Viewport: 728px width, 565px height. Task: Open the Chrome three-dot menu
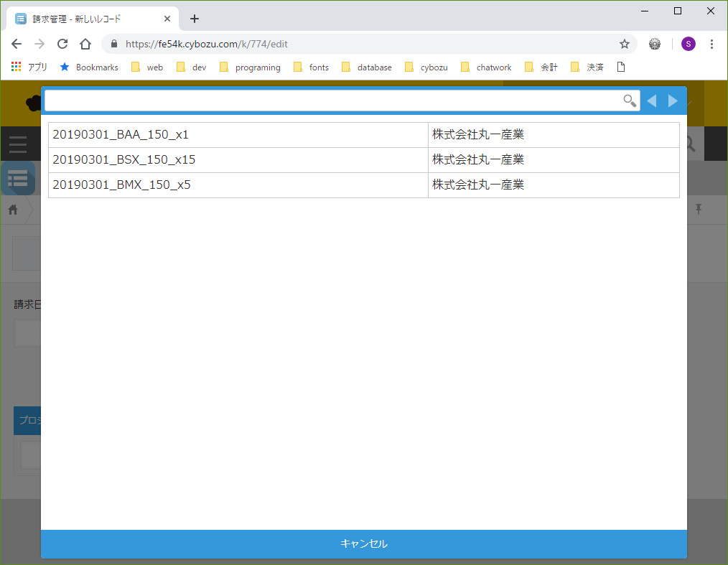pos(711,44)
